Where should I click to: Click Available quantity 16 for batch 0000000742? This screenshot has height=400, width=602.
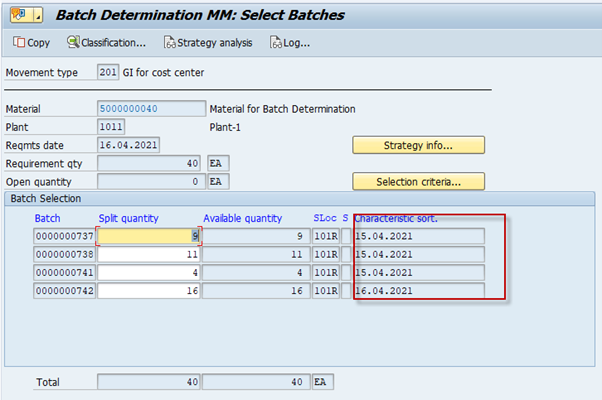256,291
